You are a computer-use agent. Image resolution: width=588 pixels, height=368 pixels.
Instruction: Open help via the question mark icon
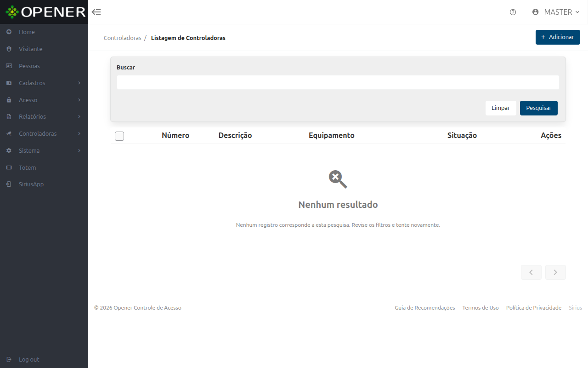[513, 12]
